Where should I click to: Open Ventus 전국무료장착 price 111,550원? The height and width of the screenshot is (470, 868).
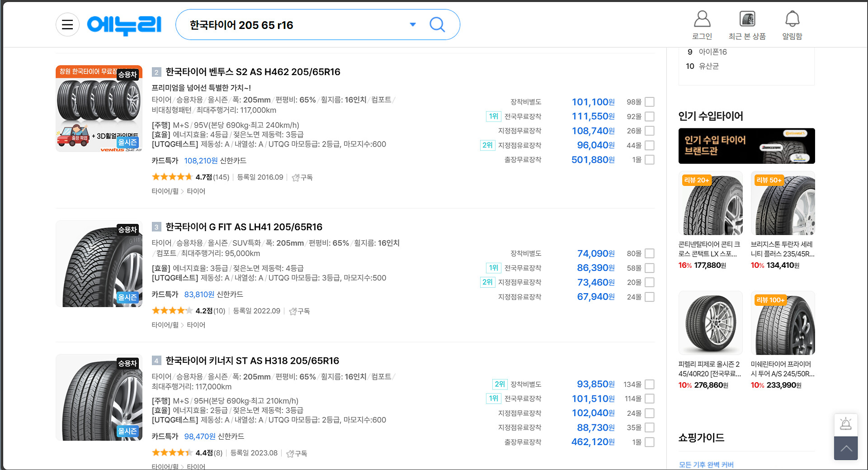[x=593, y=117]
